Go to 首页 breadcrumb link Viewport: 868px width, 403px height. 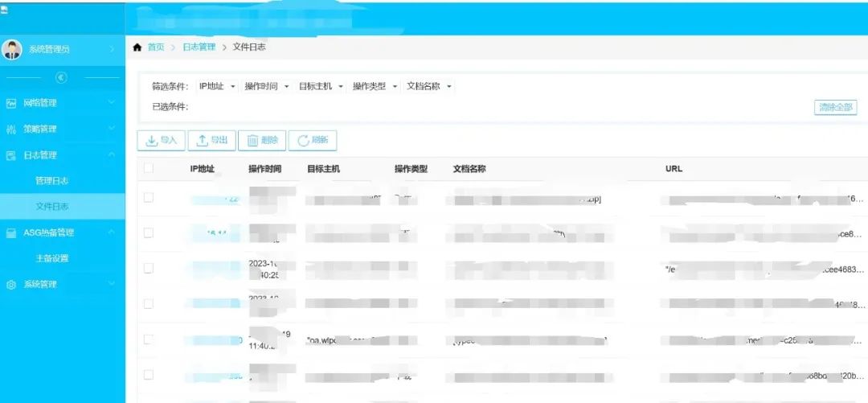156,47
